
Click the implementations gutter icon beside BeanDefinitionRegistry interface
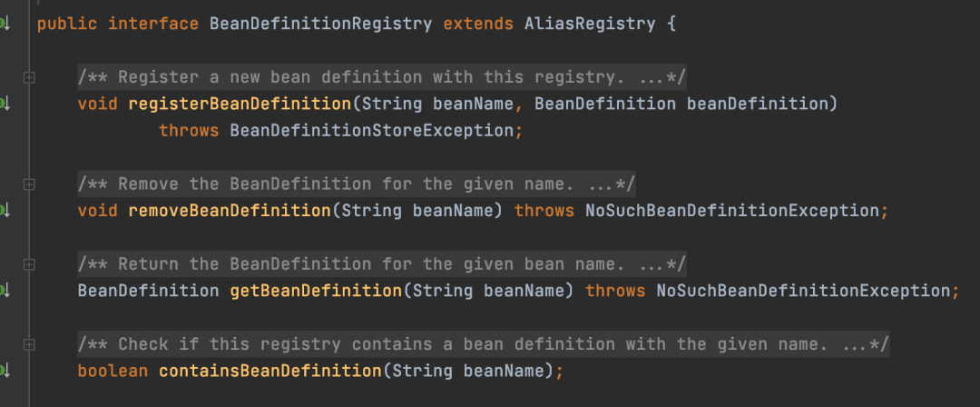click(4, 24)
